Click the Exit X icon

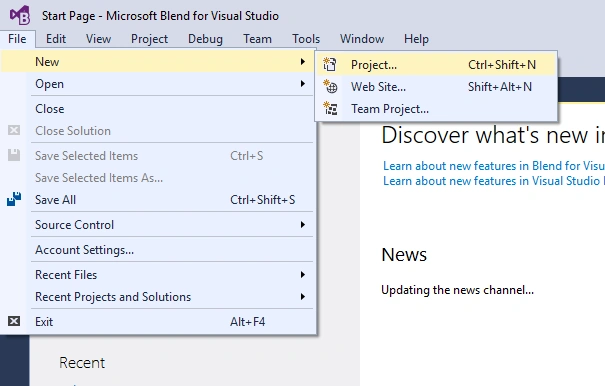14,321
